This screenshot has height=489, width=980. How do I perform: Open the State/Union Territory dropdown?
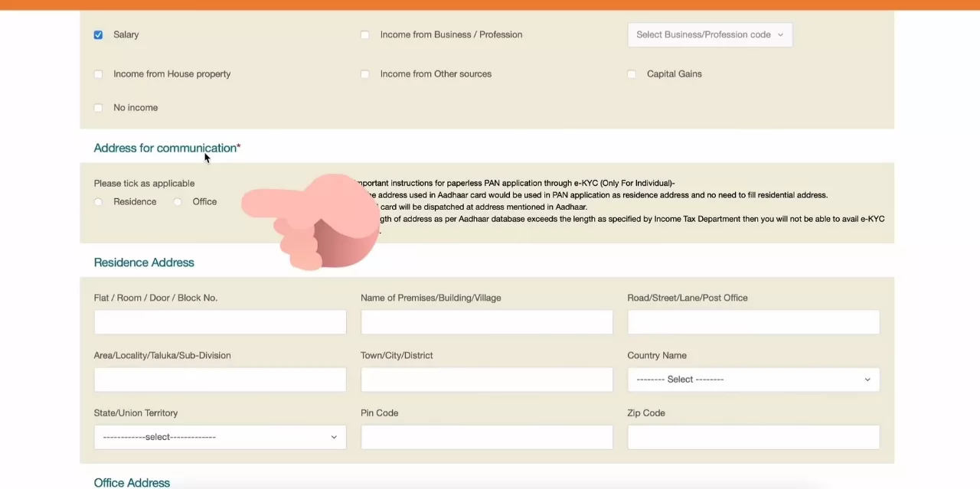220,437
